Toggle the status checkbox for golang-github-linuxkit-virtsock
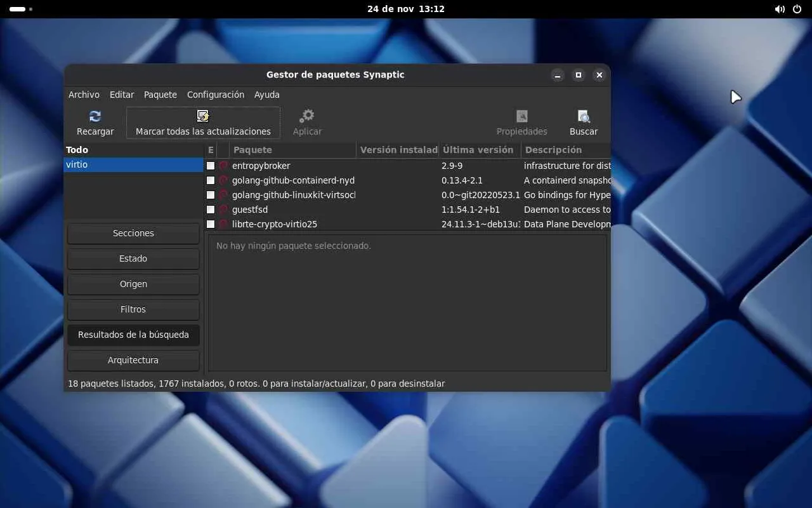 (x=211, y=195)
